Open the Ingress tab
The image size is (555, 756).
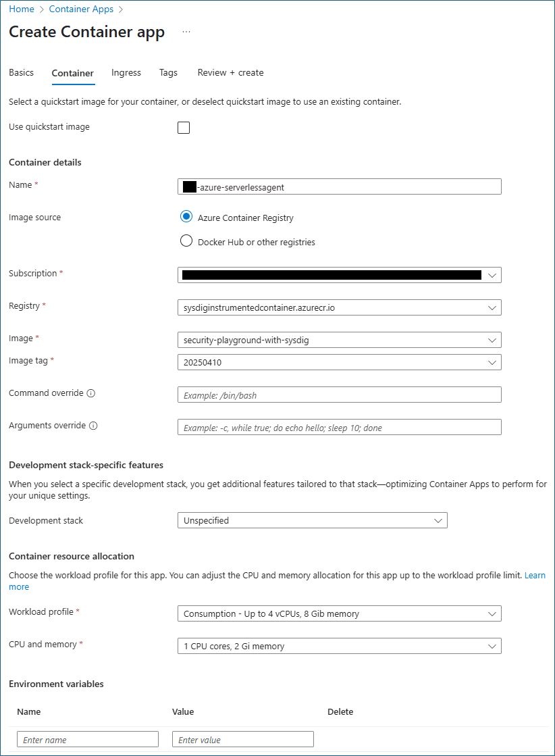point(126,72)
